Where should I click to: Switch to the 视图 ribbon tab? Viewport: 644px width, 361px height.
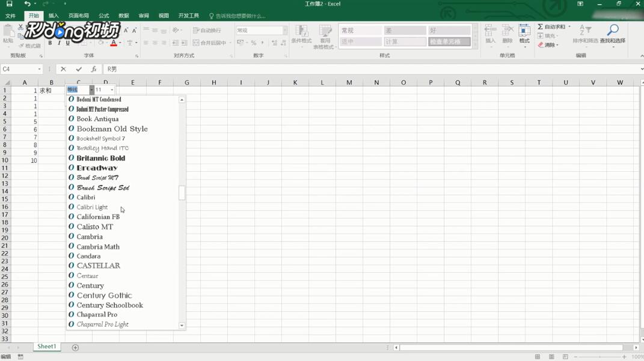pyautogui.click(x=164, y=16)
